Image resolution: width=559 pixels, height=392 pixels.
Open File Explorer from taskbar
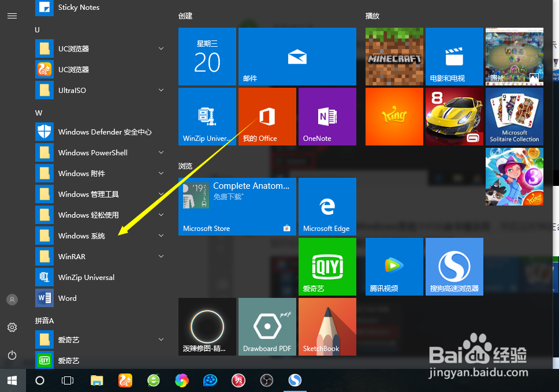(96, 380)
